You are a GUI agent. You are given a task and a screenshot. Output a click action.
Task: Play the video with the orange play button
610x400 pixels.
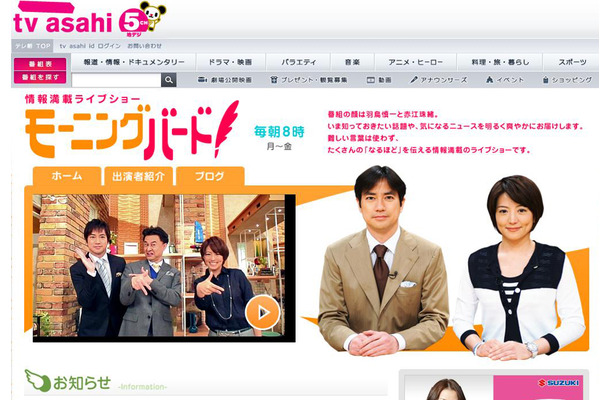click(x=263, y=312)
